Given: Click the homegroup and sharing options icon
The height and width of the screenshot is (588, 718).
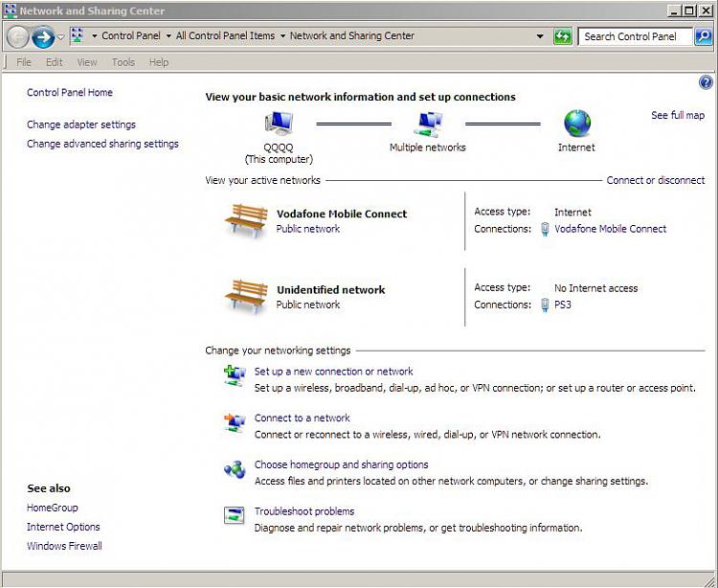Looking at the screenshot, I should pos(235,469).
